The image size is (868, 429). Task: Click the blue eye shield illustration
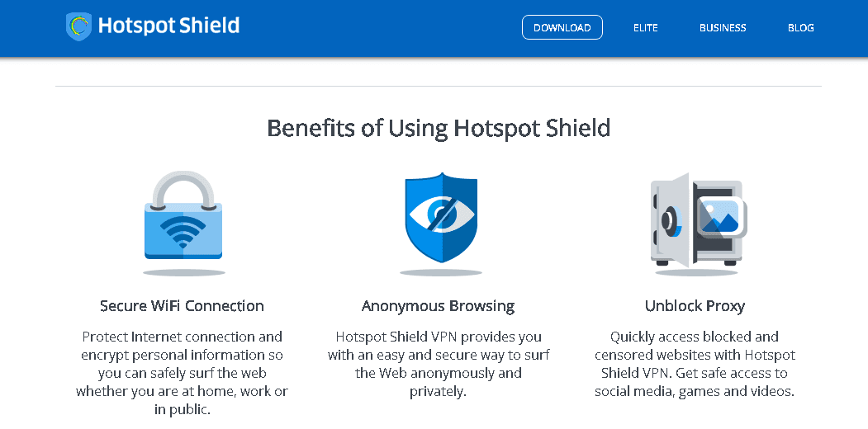(x=441, y=219)
